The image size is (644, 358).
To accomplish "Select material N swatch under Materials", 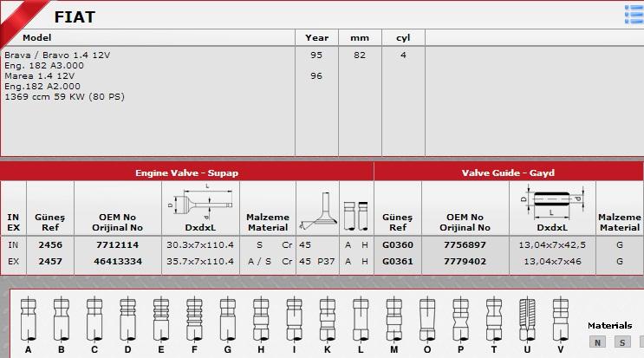I will [x=597, y=342].
